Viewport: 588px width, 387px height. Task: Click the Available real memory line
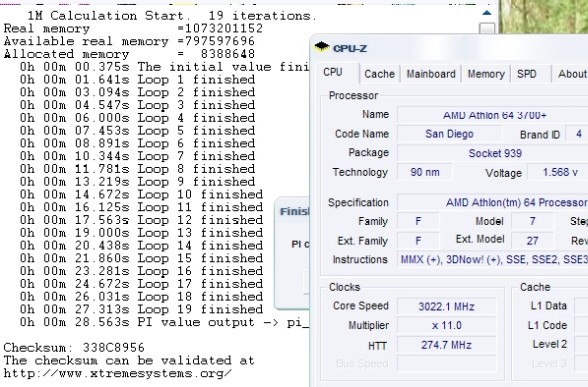tap(129, 41)
